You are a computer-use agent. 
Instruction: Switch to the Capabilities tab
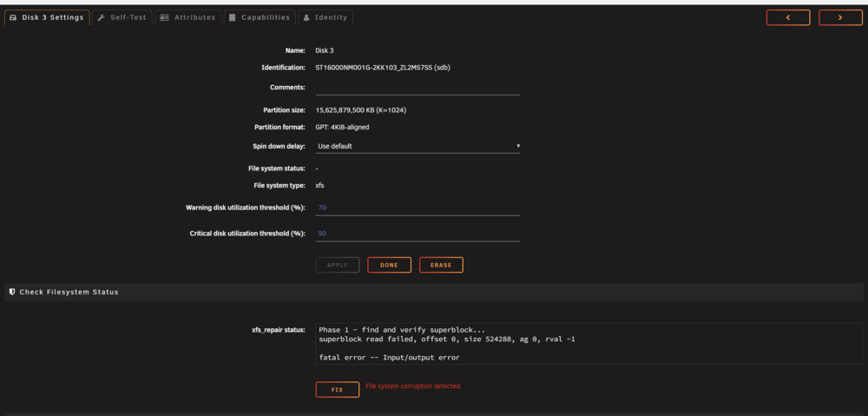260,17
